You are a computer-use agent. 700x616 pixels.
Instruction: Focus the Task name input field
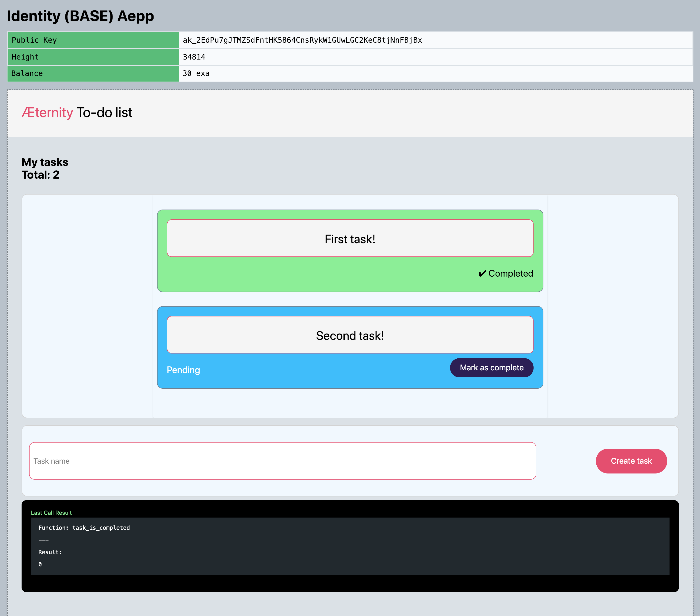[282, 461]
